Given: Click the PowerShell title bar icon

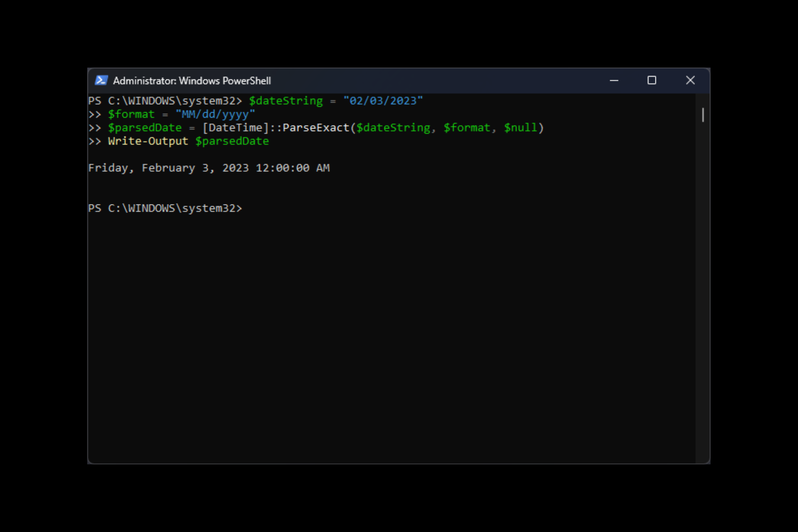Looking at the screenshot, I should pyautogui.click(x=101, y=80).
